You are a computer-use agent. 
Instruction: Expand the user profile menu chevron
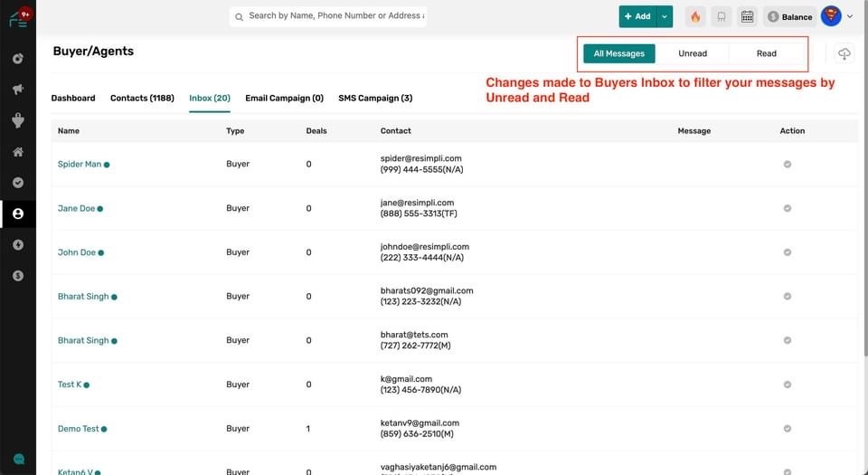click(850, 16)
